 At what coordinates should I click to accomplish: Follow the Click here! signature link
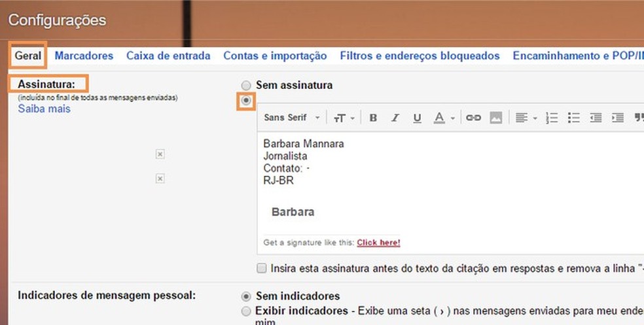coord(379,243)
